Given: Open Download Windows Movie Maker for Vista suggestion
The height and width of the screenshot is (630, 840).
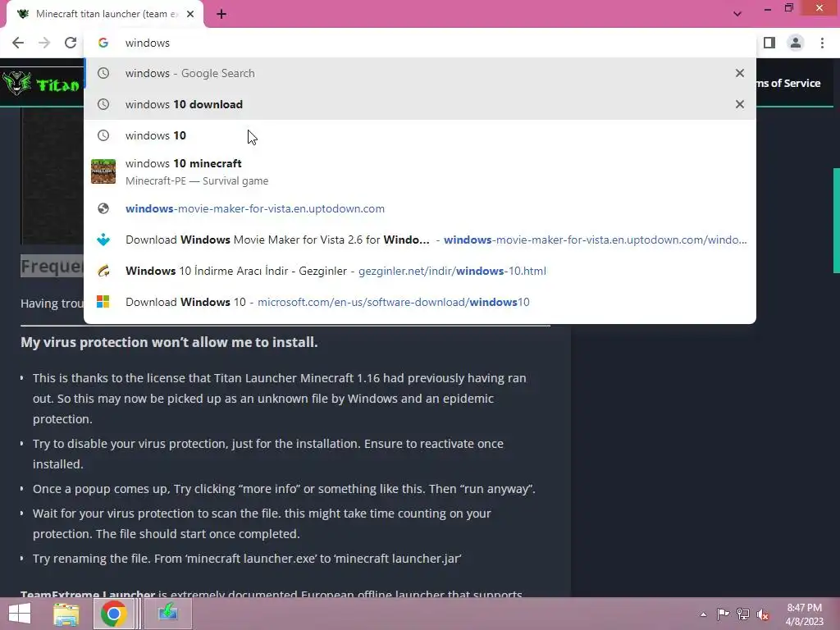Looking at the screenshot, I should tap(420, 240).
